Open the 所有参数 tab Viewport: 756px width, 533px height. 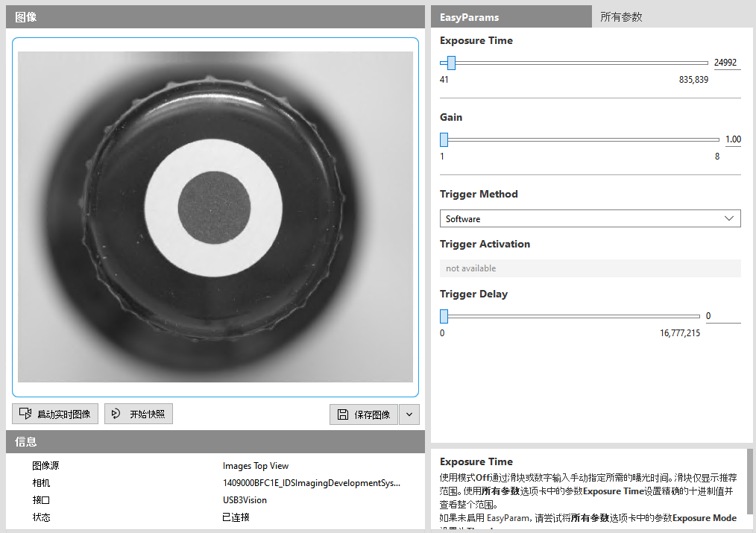pyautogui.click(x=621, y=16)
